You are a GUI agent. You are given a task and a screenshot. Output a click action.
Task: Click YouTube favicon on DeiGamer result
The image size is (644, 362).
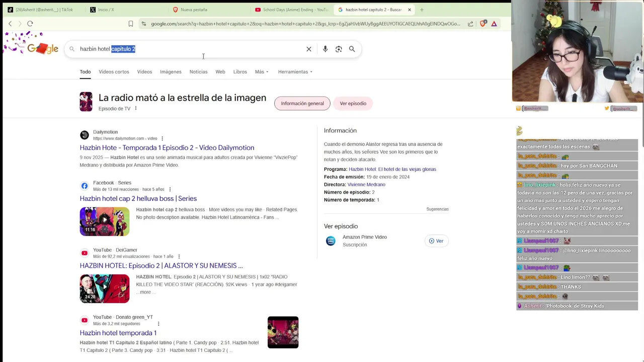(x=85, y=253)
